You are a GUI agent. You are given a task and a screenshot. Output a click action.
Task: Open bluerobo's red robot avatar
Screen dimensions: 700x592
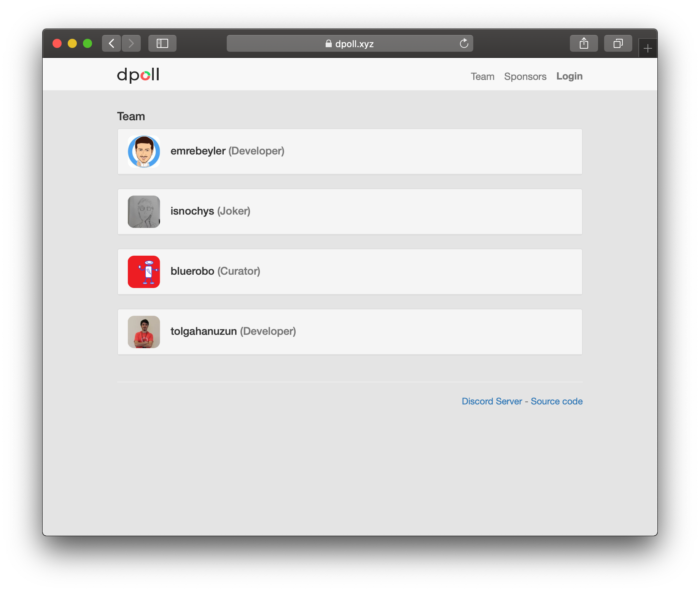click(144, 272)
